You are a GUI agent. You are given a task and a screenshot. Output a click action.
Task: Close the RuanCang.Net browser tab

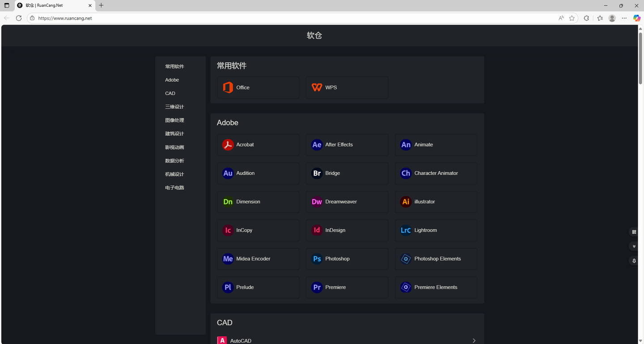[x=90, y=5]
